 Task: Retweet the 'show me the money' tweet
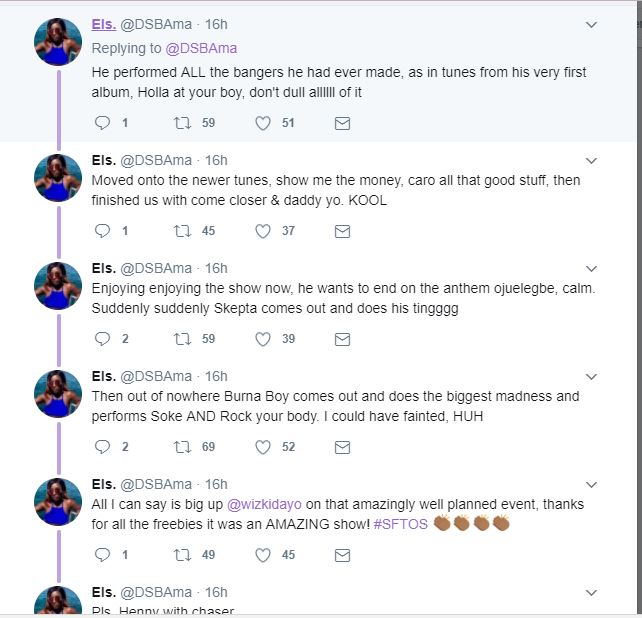click(181, 231)
